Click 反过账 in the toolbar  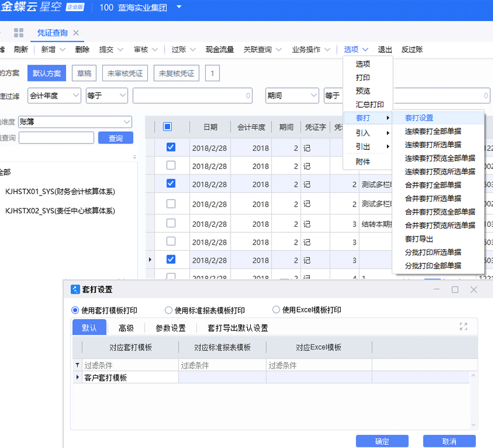pos(412,49)
